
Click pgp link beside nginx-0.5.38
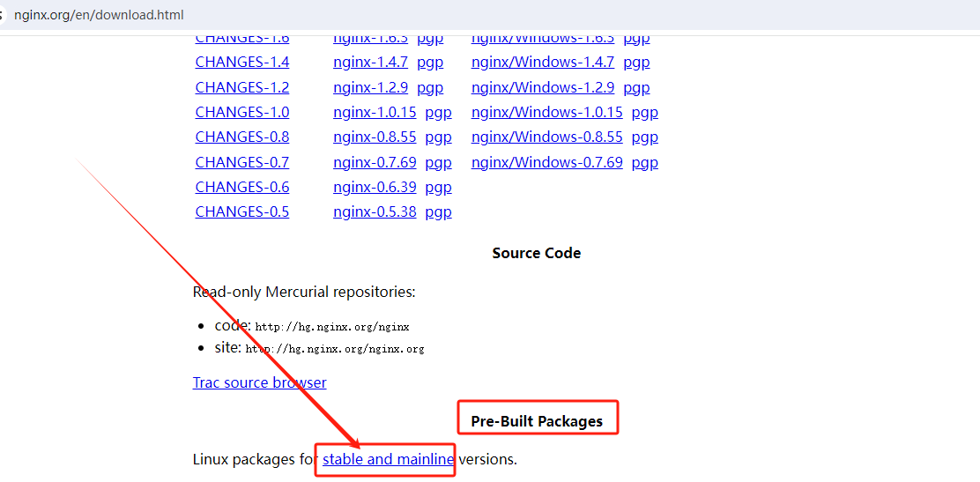click(x=438, y=212)
